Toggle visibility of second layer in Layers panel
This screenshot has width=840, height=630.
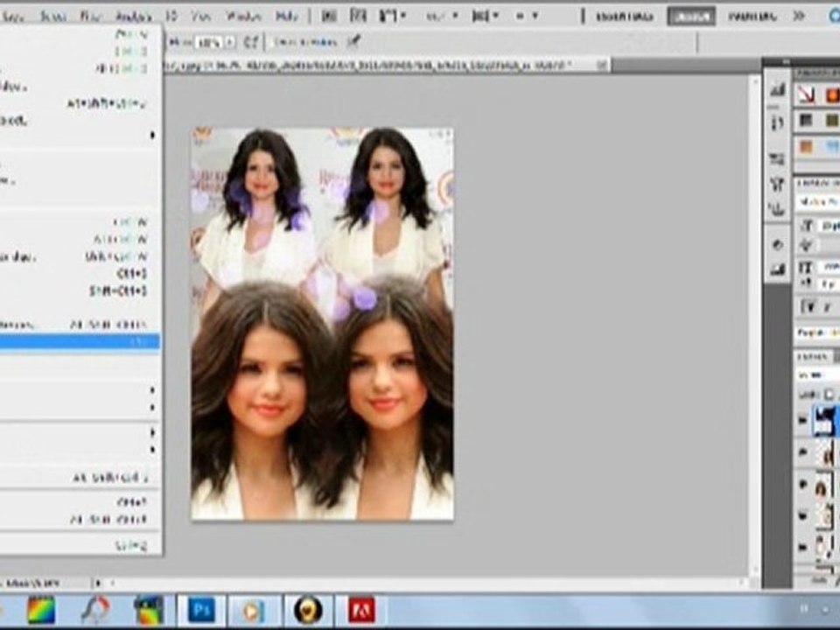click(x=802, y=454)
